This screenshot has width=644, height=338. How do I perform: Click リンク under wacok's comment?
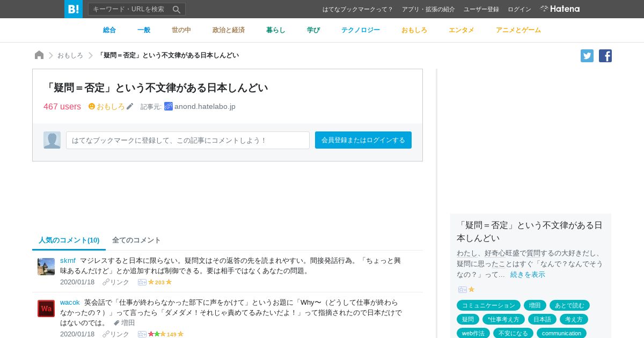pos(116,334)
